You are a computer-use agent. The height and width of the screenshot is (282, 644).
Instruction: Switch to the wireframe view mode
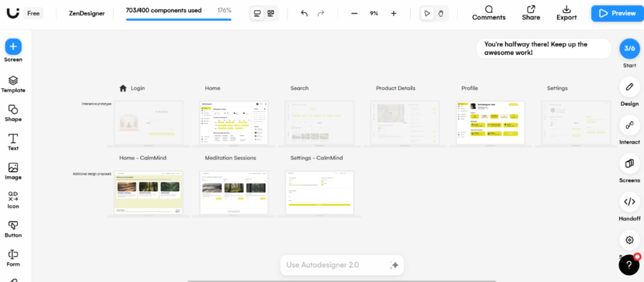[x=270, y=13]
